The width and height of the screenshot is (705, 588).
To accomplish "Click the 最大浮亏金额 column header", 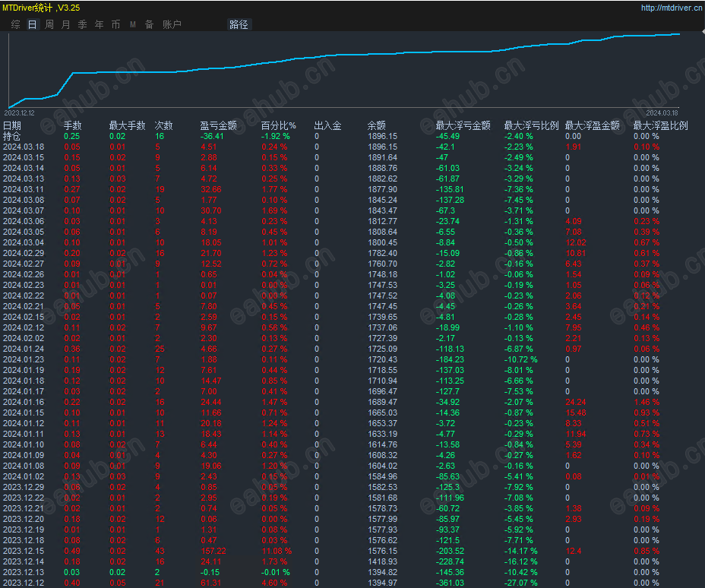I will [x=463, y=125].
